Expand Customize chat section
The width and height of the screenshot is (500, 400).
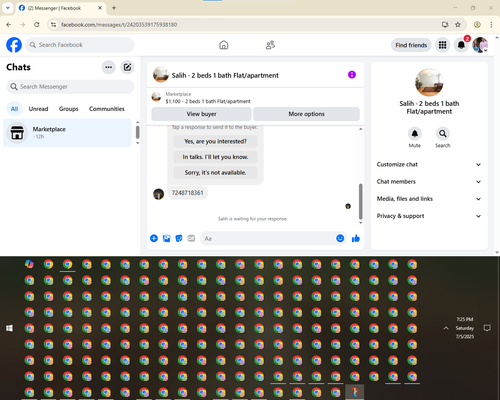[x=429, y=164]
